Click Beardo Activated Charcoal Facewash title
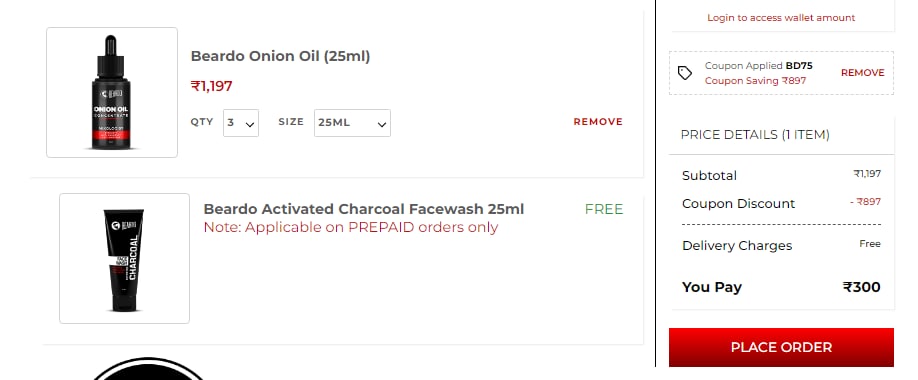The width and height of the screenshot is (918, 380). tap(364, 209)
